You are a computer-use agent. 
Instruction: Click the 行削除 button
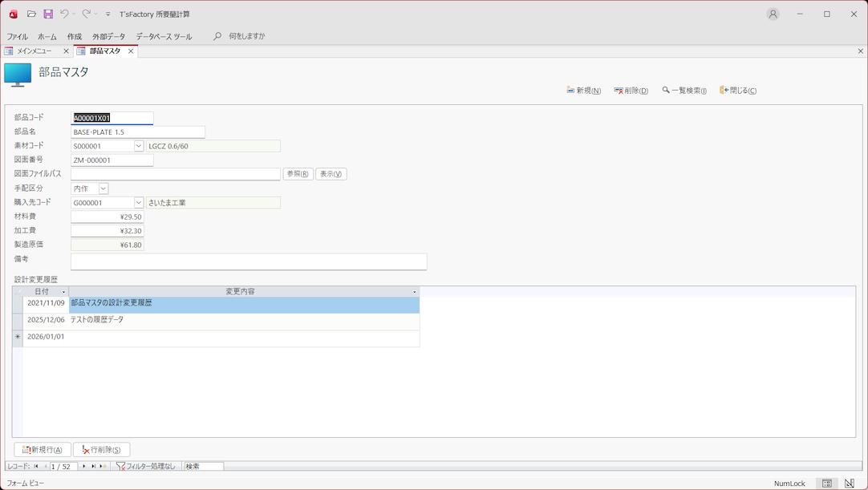[x=102, y=450]
